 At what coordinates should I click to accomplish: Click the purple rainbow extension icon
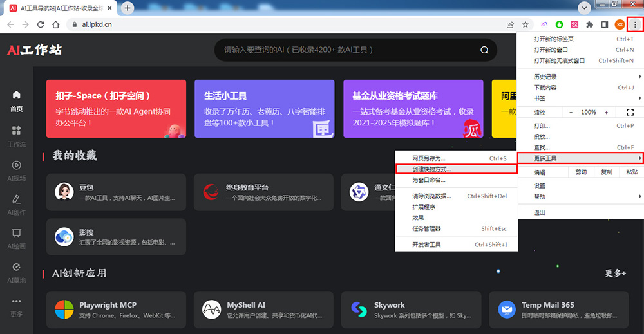coord(544,24)
